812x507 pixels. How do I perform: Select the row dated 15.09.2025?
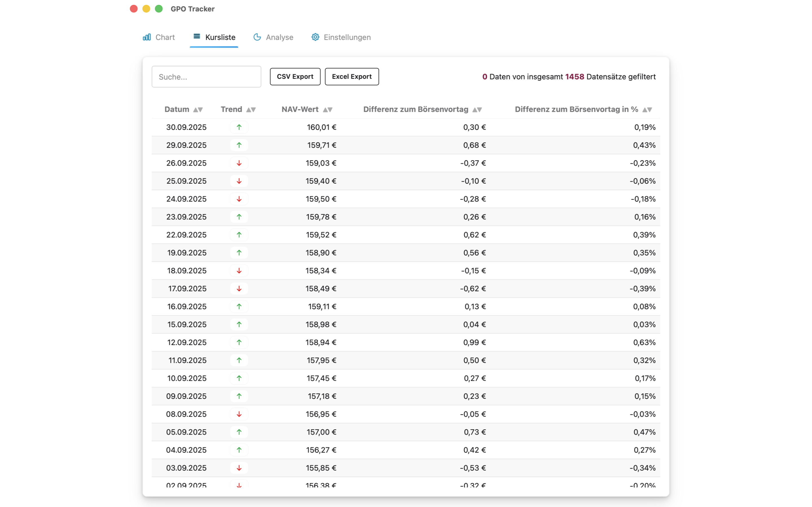403,324
